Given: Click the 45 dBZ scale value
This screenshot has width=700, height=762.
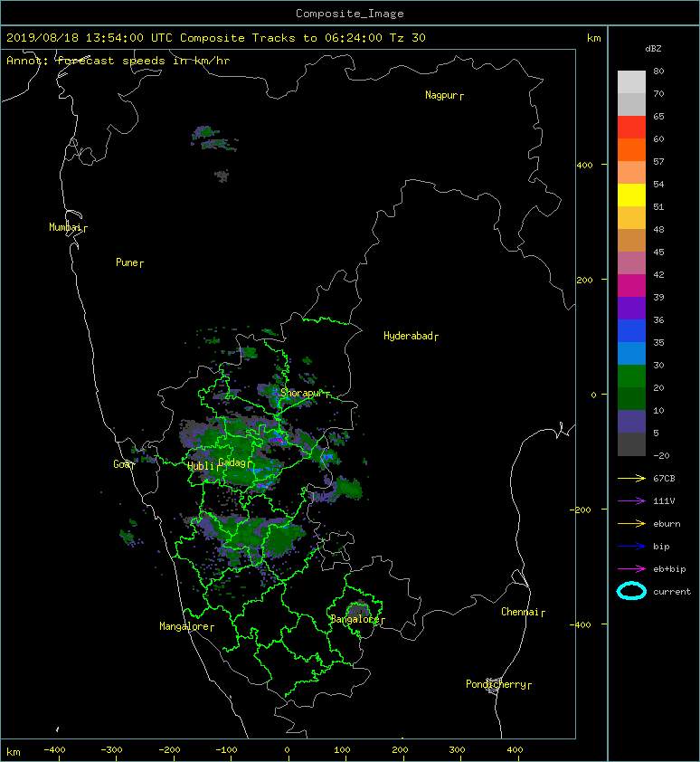Looking at the screenshot, I should (x=658, y=252).
